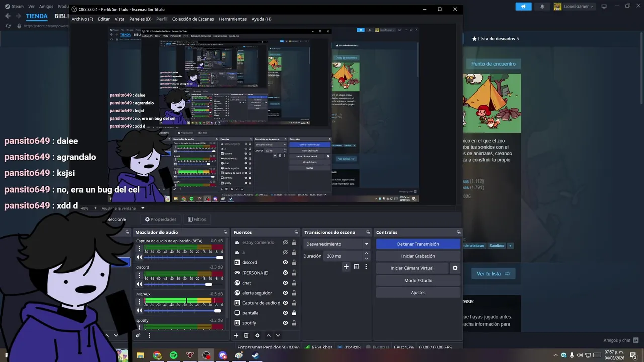Add a scene transition with plus icon
Screen dimensions: 644x362
(x=346, y=267)
